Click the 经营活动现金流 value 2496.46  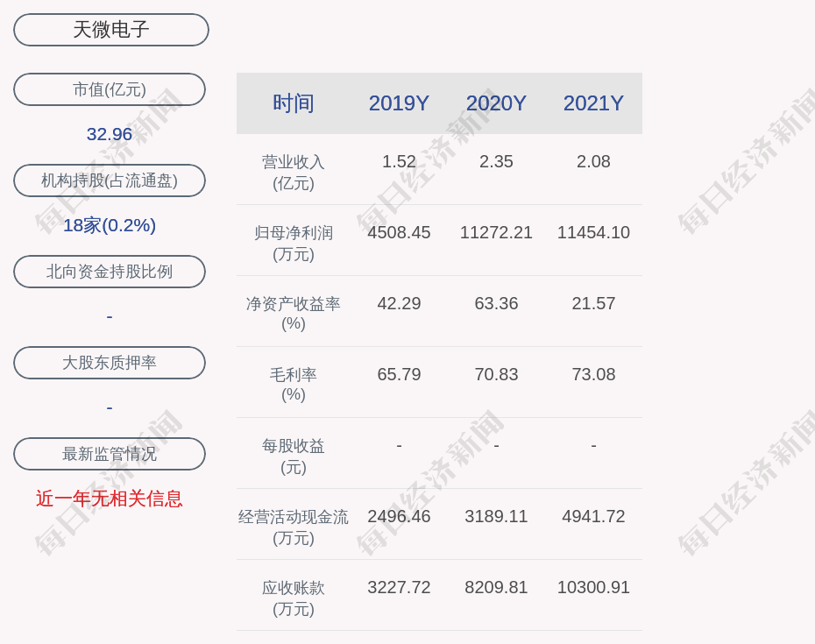[399, 516]
